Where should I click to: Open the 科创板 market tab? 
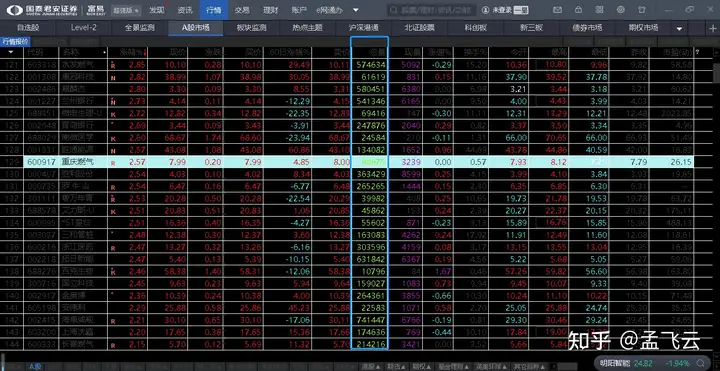point(476,28)
